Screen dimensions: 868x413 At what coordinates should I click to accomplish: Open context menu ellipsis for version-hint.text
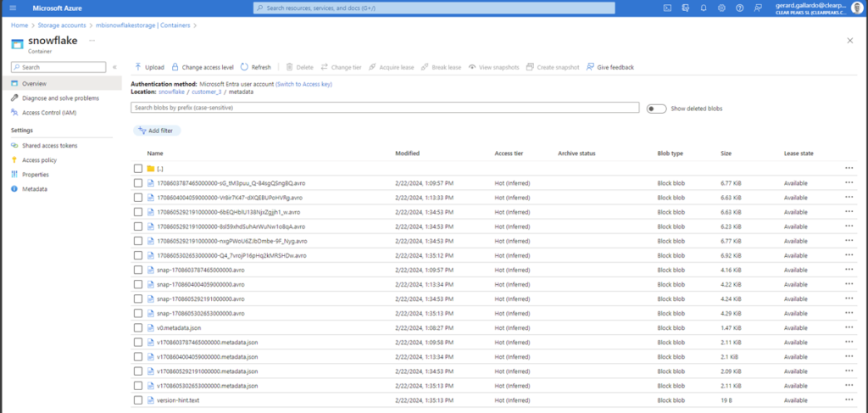tap(849, 399)
